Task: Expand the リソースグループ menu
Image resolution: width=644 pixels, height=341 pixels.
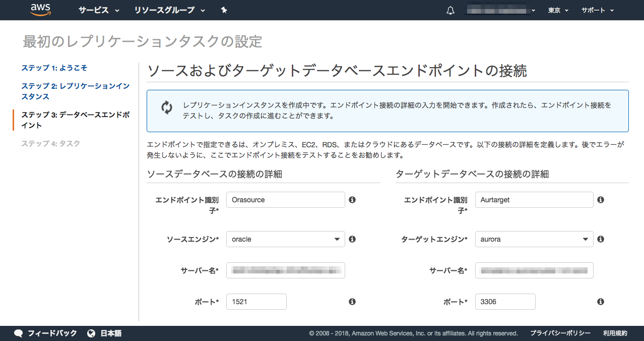Action: point(170,10)
